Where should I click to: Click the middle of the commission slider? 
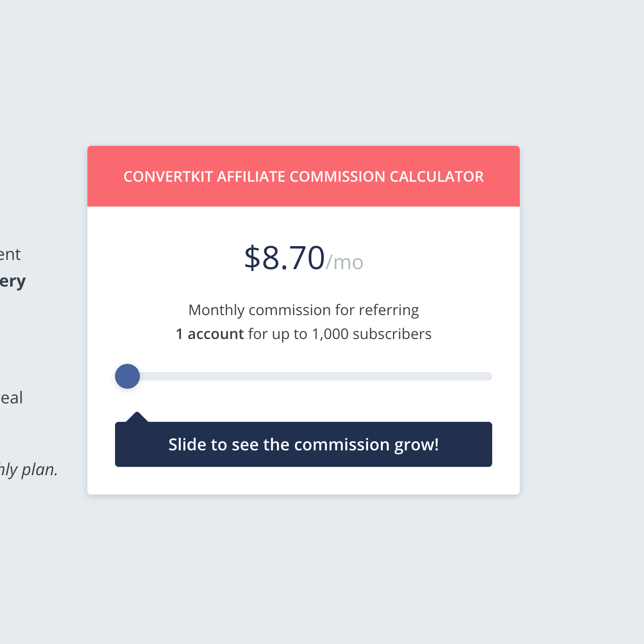coord(303,376)
